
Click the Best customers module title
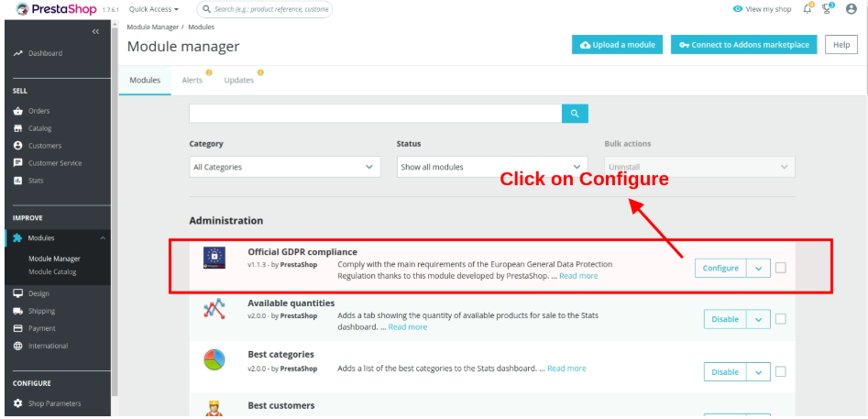(x=281, y=406)
